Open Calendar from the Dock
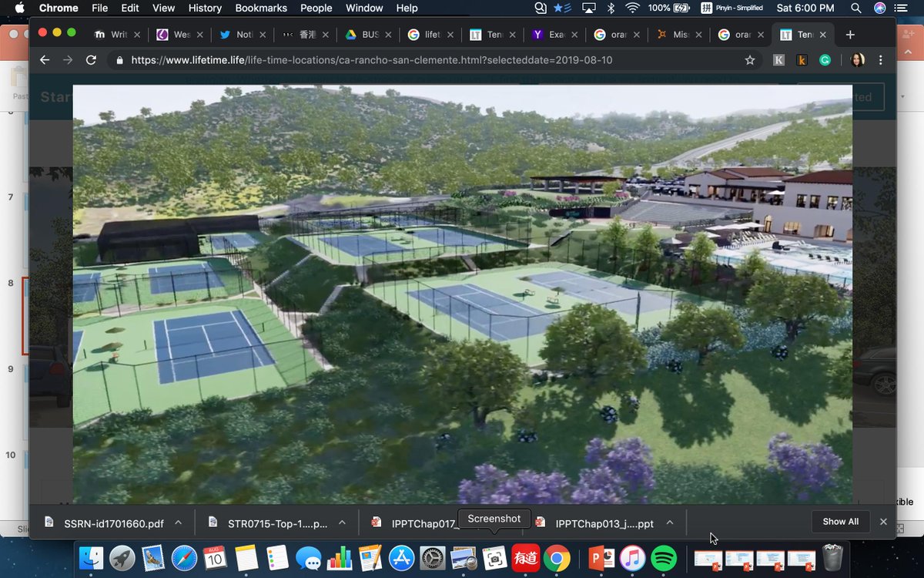The width and height of the screenshot is (924, 578). [216, 558]
